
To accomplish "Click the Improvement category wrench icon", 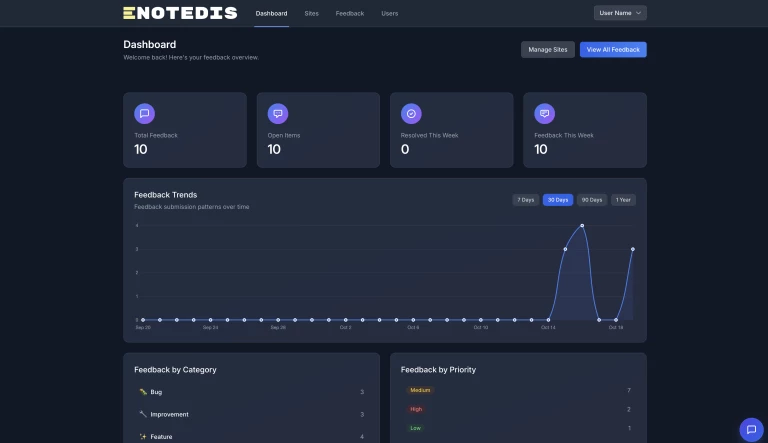I will [x=143, y=414].
